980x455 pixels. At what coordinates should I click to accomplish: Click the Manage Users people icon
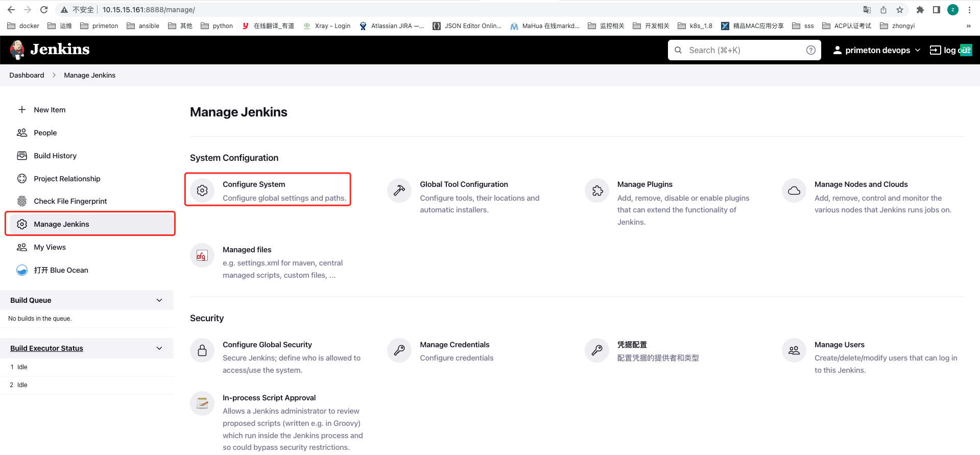coord(794,351)
